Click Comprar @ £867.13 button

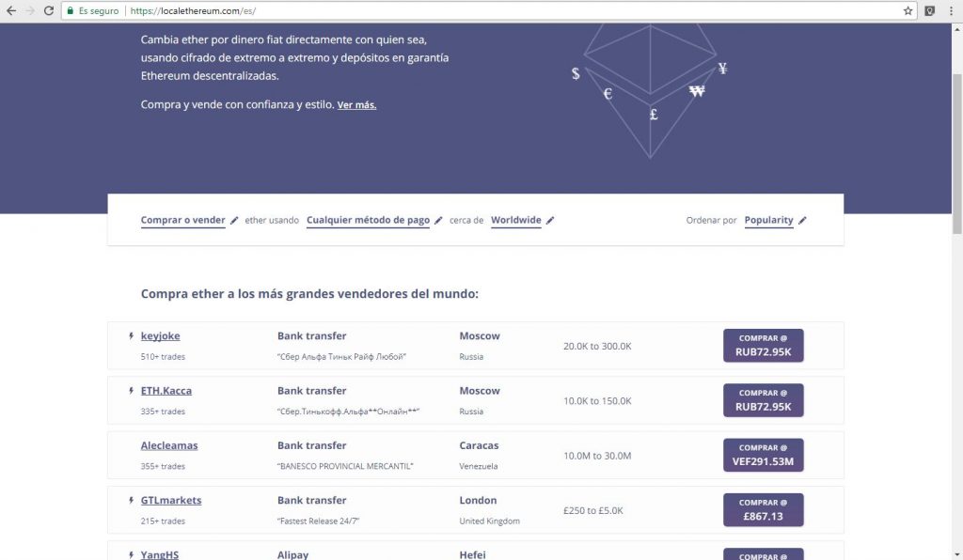[x=764, y=509]
